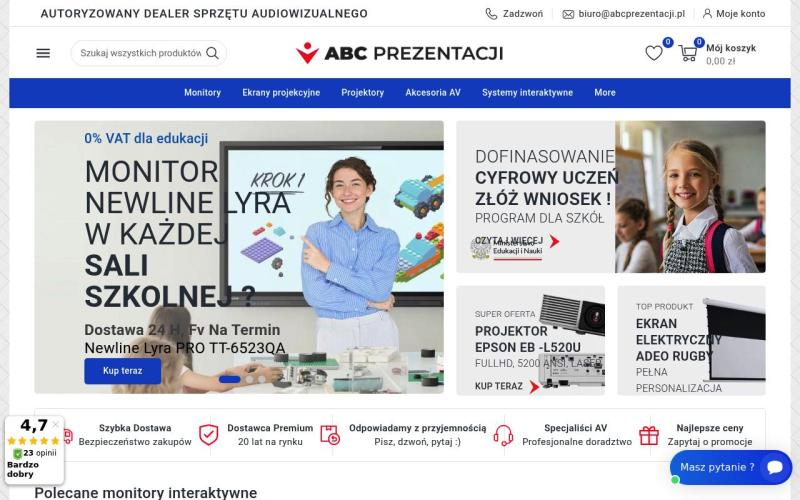Click the Moje konto user icon
The image size is (800, 500).
(x=707, y=14)
